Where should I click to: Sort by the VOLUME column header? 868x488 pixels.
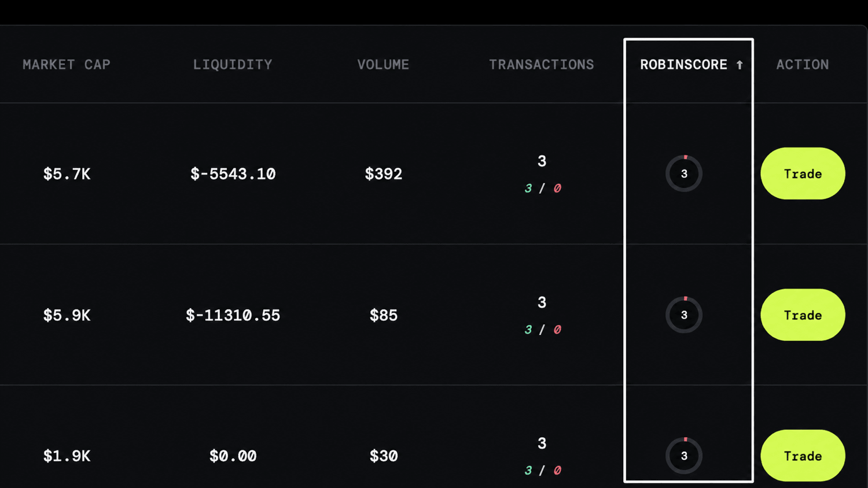coord(383,65)
